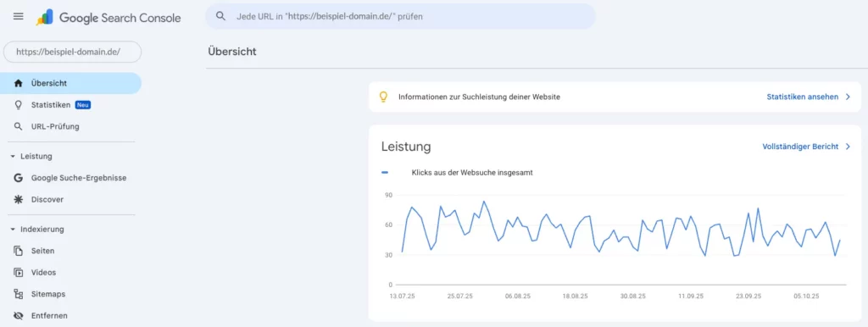The width and height of the screenshot is (868, 327).
Task: Click the blue legend dash marker
Action: point(385,173)
